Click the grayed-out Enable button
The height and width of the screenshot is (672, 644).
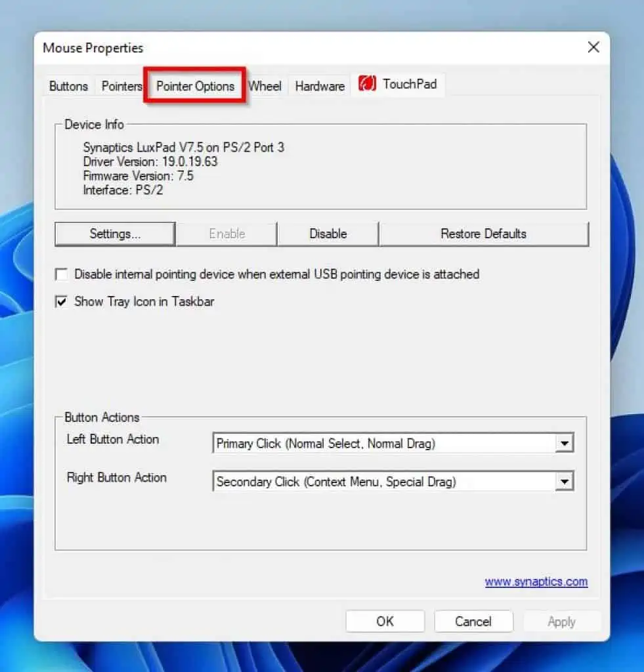pyautogui.click(x=227, y=234)
